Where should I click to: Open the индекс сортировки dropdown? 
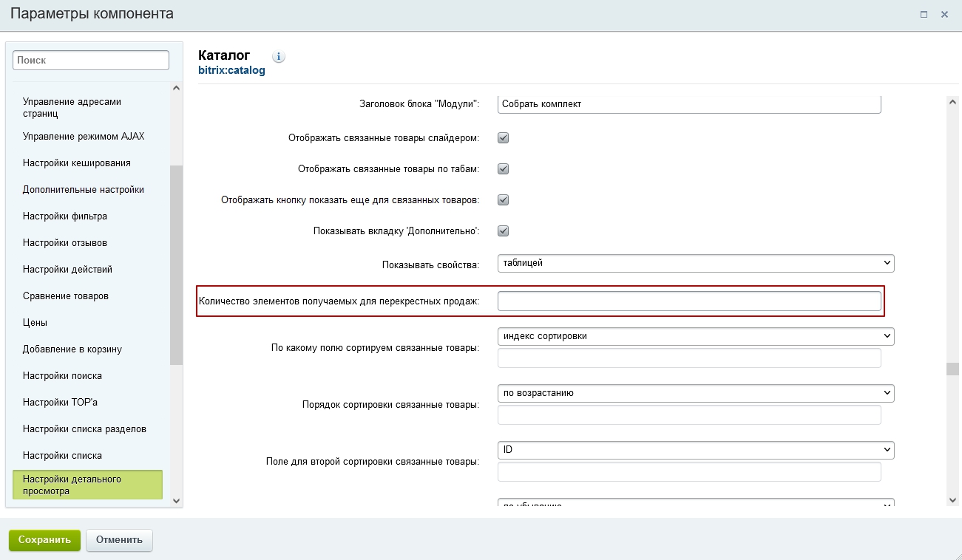tap(696, 336)
